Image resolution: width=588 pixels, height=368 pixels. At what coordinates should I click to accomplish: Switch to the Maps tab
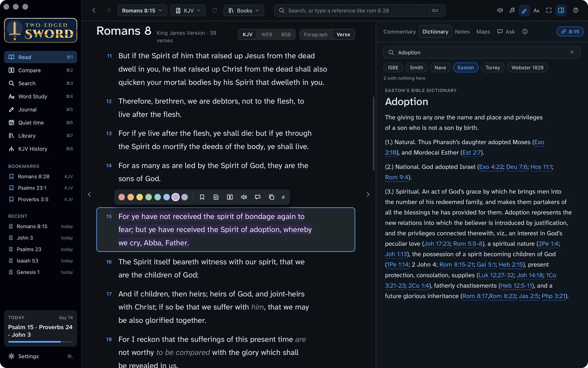coord(483,32)
